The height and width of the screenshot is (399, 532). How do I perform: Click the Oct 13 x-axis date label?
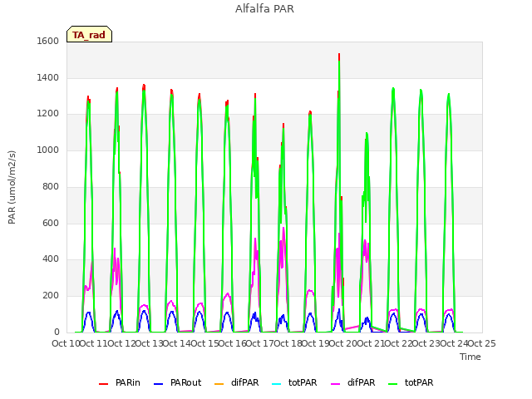[149, 343]
